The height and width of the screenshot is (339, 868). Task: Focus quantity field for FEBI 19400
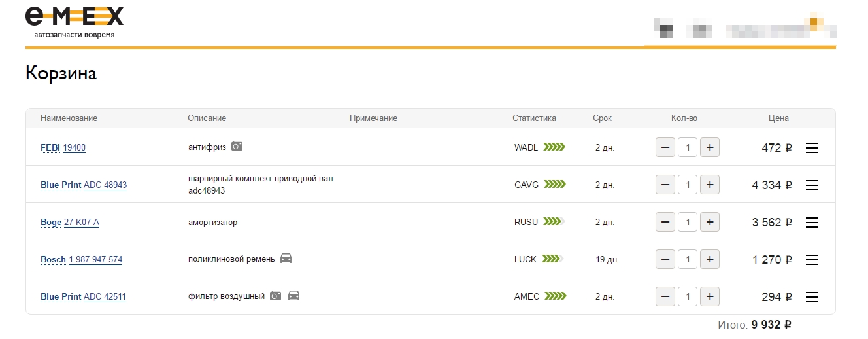click(x=688, y=148)
